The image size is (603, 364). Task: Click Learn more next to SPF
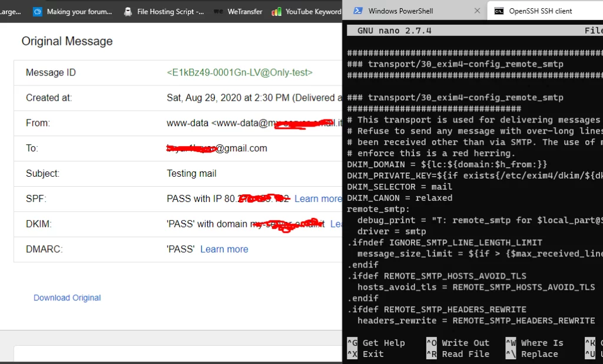318,198
